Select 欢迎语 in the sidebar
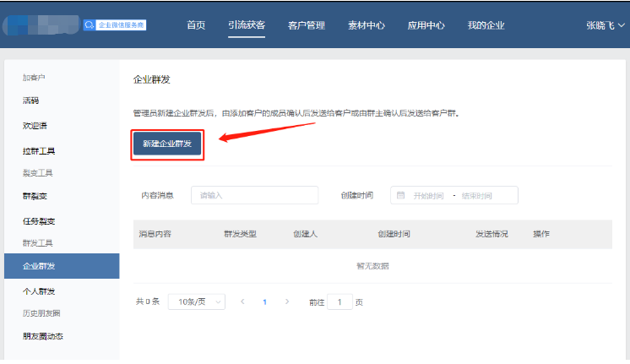The image size is (630, 364). point(35,125)
